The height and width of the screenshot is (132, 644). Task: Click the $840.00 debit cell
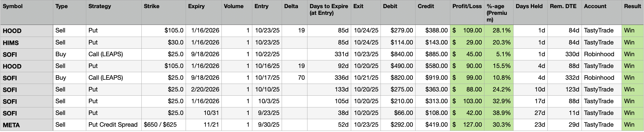click(402, 54)
